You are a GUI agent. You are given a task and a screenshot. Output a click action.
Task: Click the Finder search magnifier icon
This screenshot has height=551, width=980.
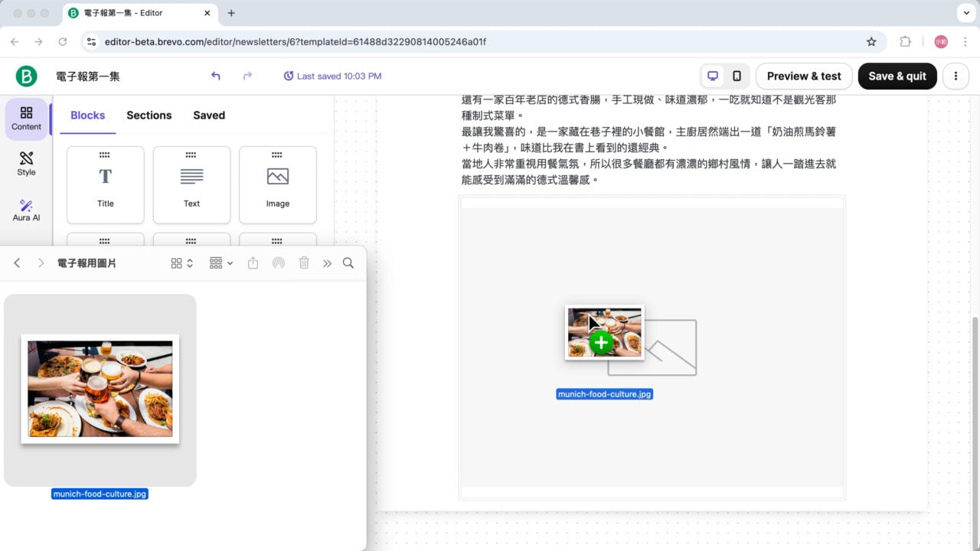tap(348, 263)
